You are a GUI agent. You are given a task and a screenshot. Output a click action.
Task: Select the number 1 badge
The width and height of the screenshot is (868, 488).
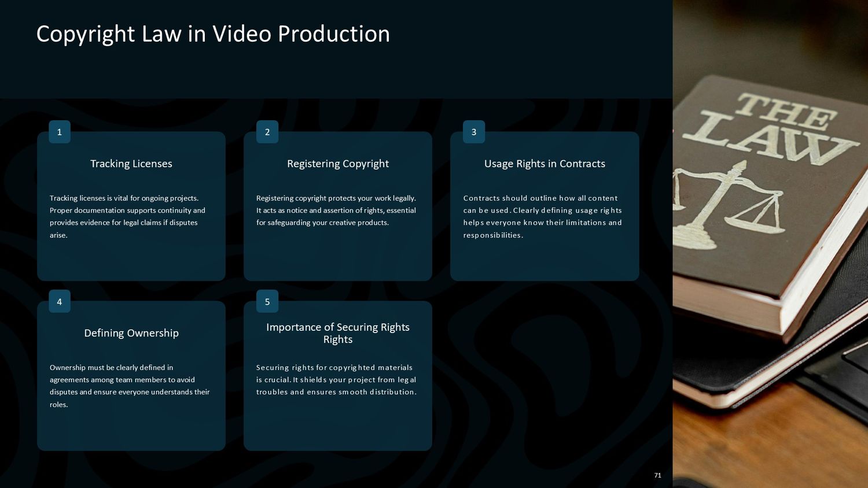[x=60, y=132]
